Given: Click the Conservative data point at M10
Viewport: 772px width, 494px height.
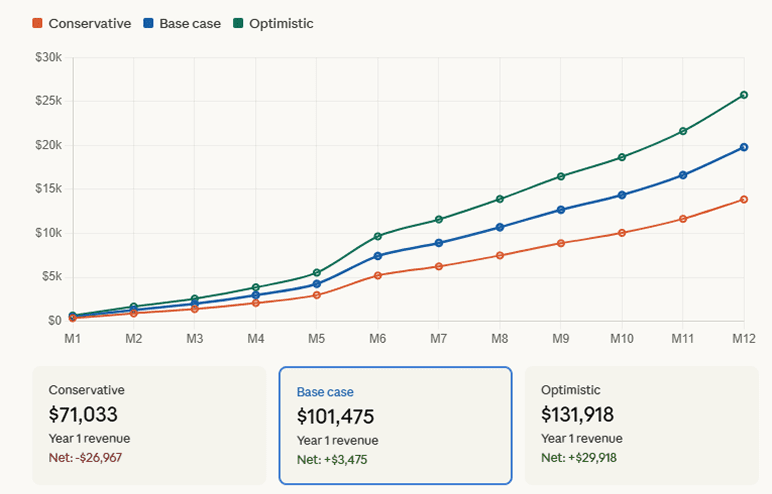Looking at the screenshot, I should [x=622, y=233].
